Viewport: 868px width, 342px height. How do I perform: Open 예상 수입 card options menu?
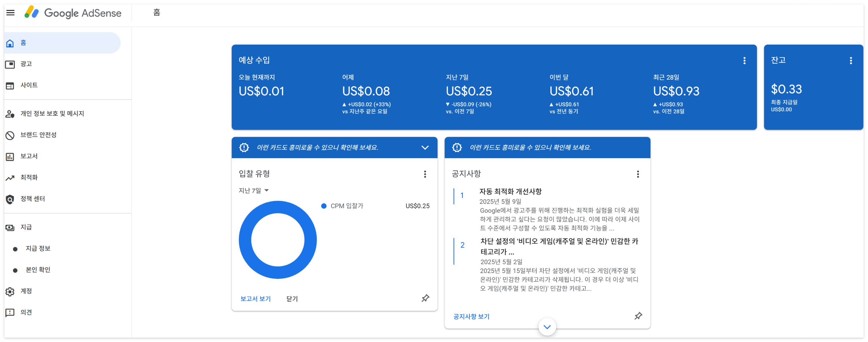pyautogui.click(x=744, y=61)
